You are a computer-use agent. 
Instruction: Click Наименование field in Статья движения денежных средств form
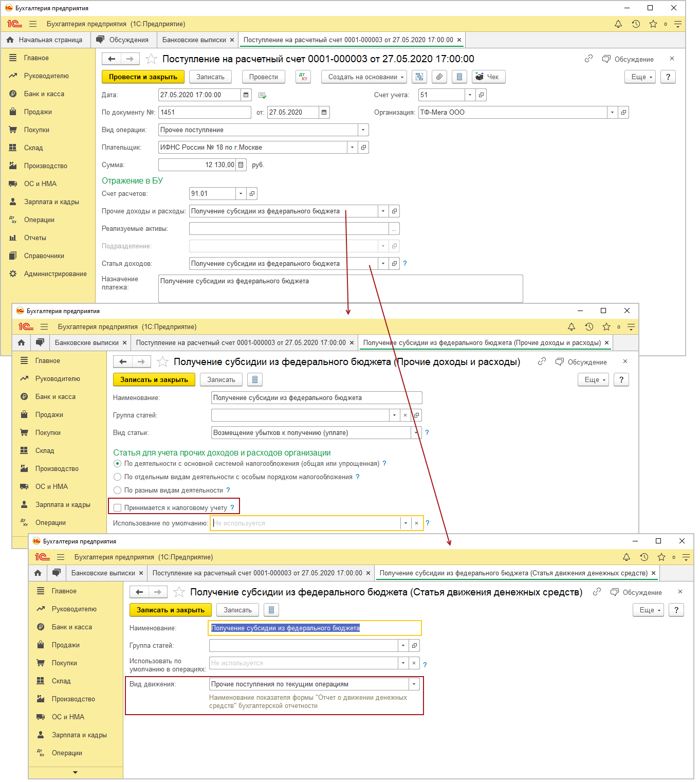315,628
